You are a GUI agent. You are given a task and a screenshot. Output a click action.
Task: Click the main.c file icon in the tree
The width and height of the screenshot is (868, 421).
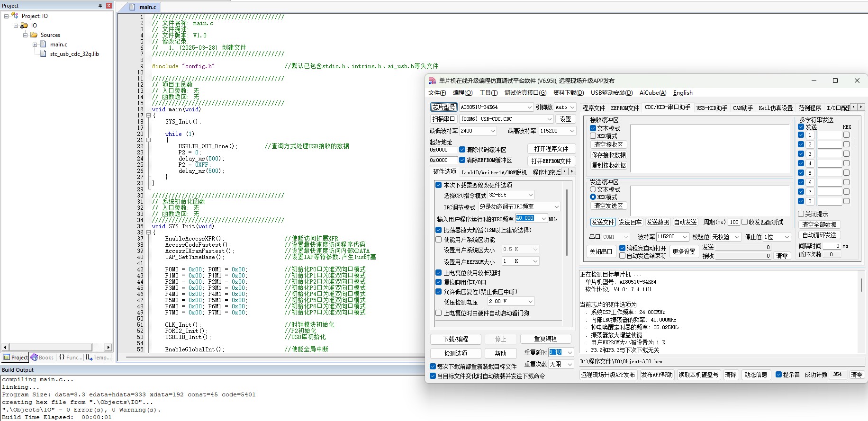[x=44, y=45]
